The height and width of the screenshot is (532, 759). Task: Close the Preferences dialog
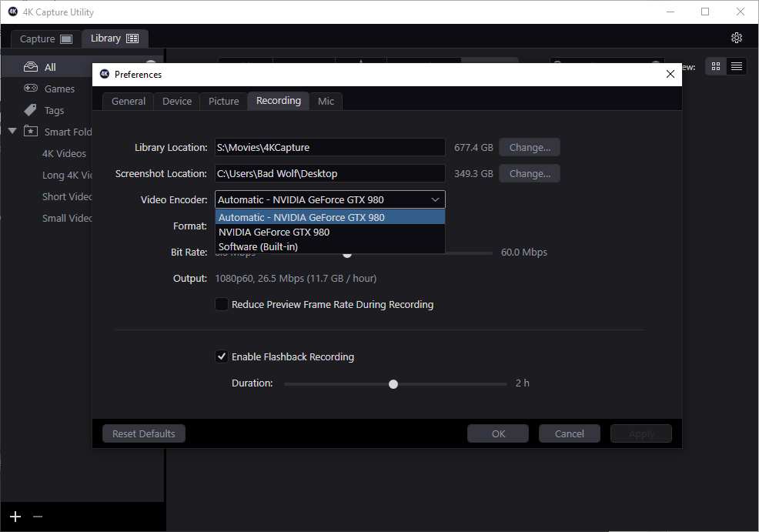670,74
